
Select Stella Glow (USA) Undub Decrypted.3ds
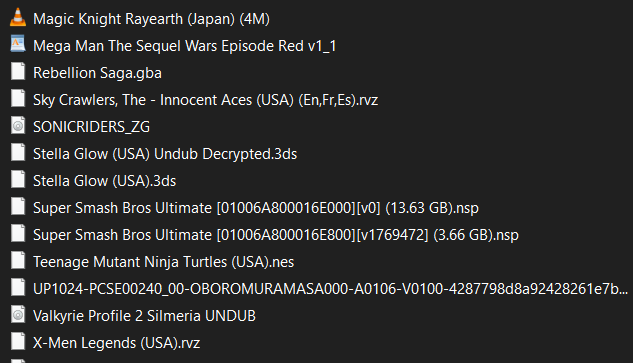click(165, 154)
